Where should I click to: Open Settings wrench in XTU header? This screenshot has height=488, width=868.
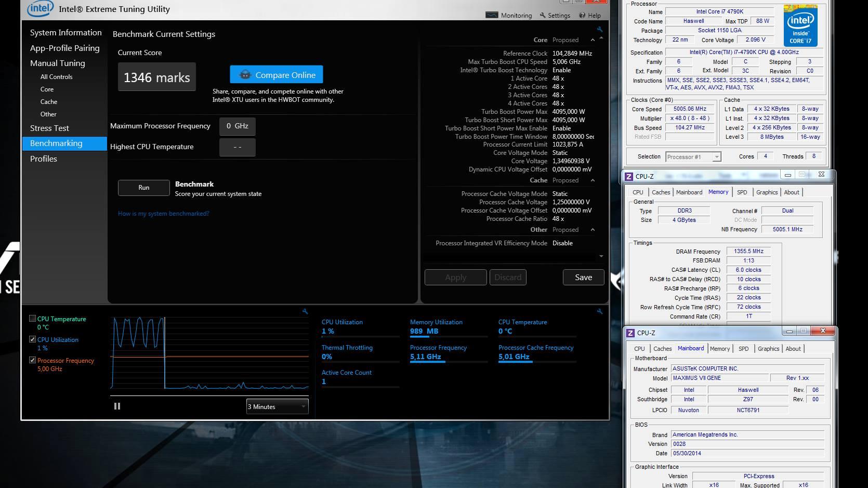click(x=543, y=15)
